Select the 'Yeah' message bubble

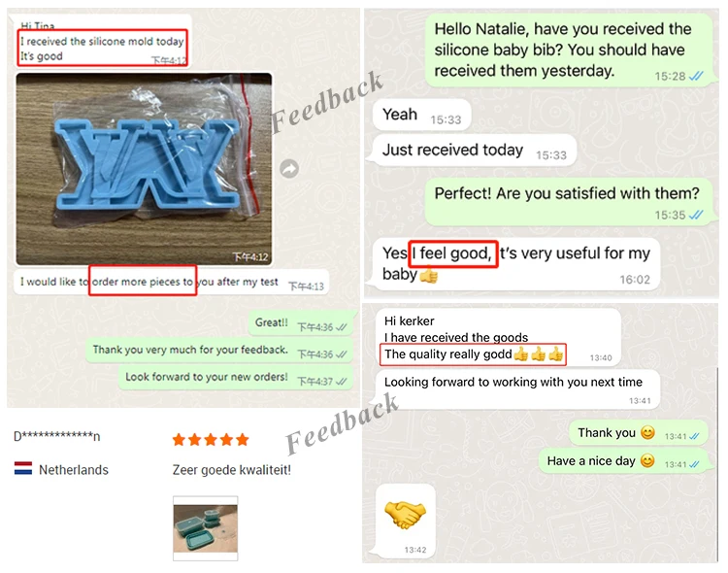(422, 115)
